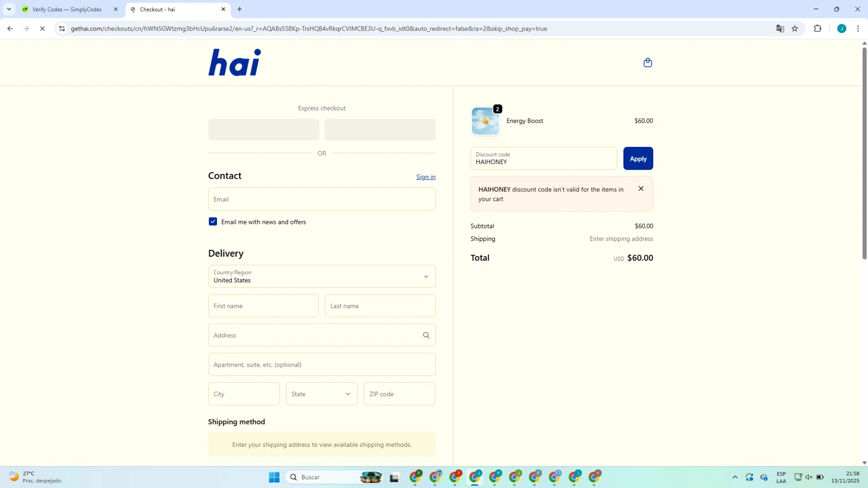Open Chrome taskbar icon with P badge
The image size is (868, 488).
click(x=495, y=477)
